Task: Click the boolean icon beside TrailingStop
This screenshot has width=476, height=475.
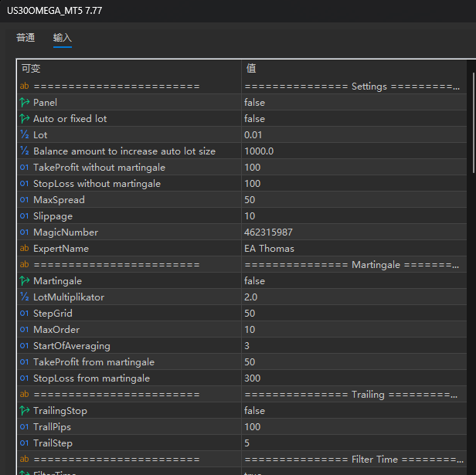Action: (24, 411)
